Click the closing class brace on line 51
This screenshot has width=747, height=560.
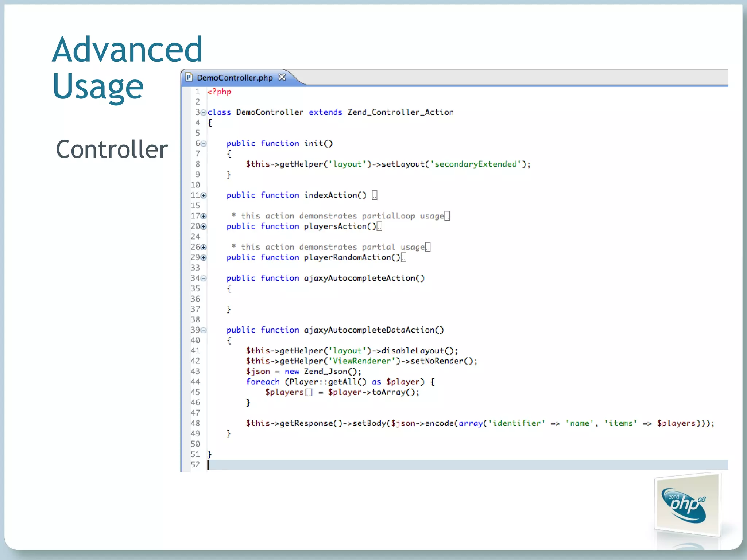[x=209, y=454]
